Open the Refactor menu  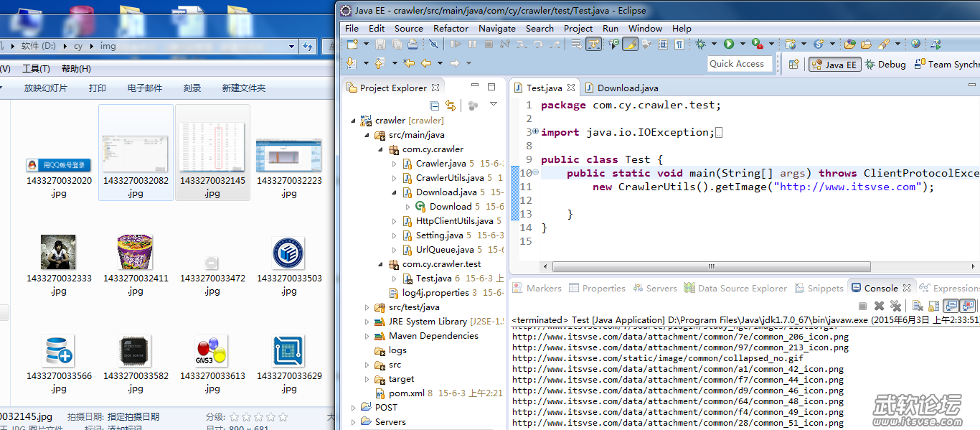[451, 29]
